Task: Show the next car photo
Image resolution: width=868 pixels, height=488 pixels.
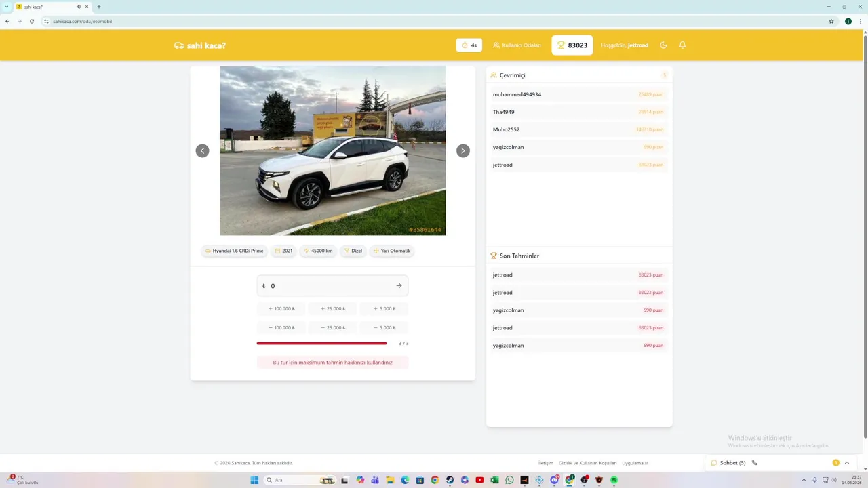Action: tap(462, 150)
